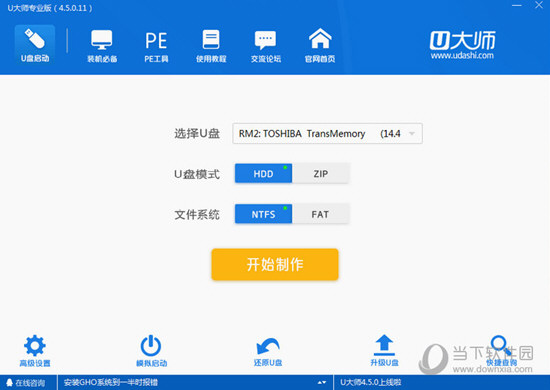This screenshot has width=550, height=390.
Task: Select ZIP U盘 mode
Action: [x=321, y=173]
